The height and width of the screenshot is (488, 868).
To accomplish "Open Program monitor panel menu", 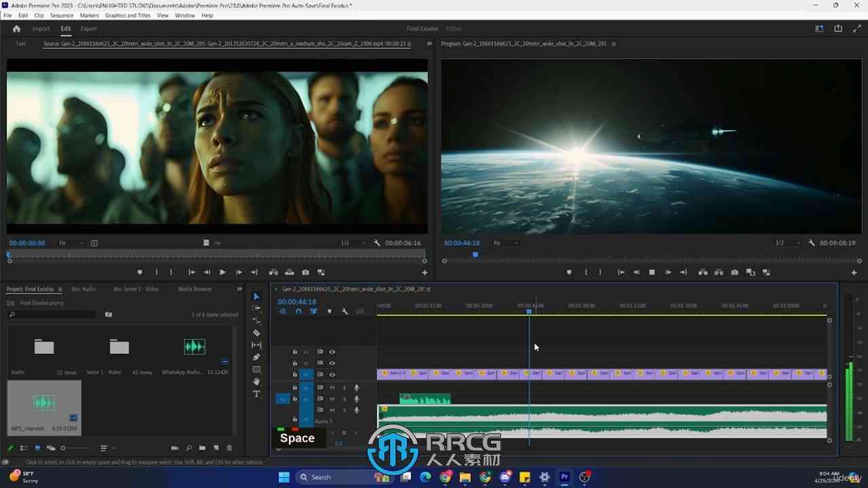I will (x=614, y=43).
